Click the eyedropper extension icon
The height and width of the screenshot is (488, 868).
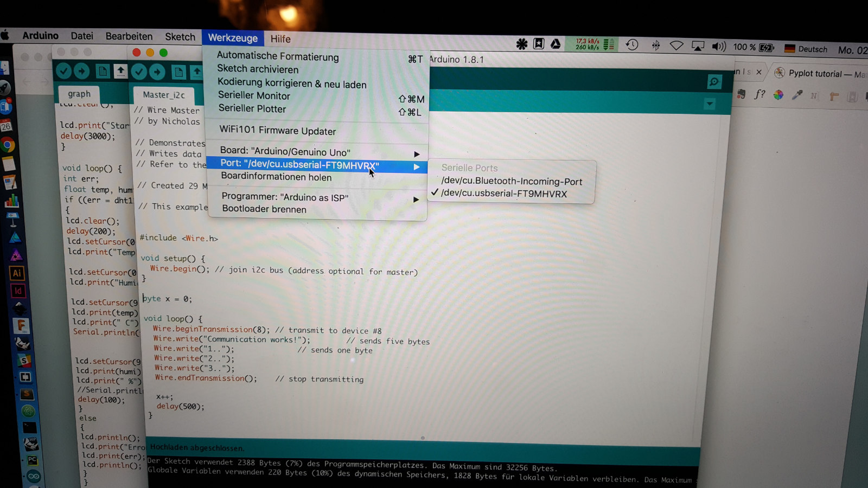(797, 95)
